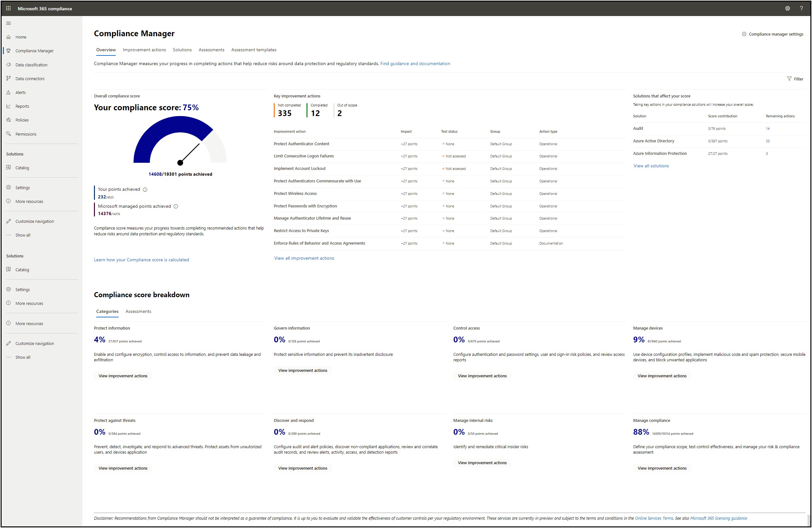Click the Home house icon

pos(9,37)
